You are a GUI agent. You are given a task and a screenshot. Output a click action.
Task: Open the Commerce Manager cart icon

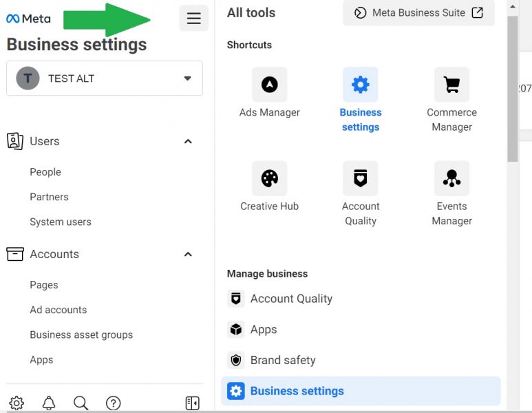pos(451,85)
